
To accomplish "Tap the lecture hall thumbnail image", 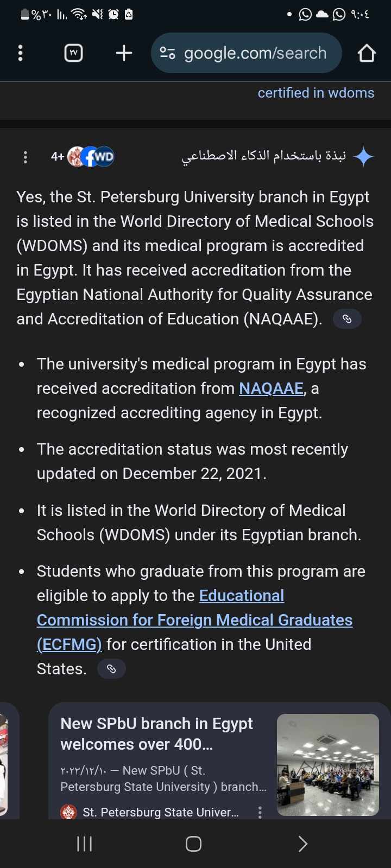I will [x=327, y=764].
